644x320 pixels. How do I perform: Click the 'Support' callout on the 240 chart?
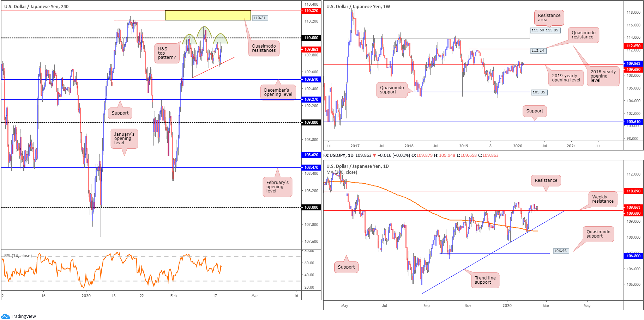(120, 113)
